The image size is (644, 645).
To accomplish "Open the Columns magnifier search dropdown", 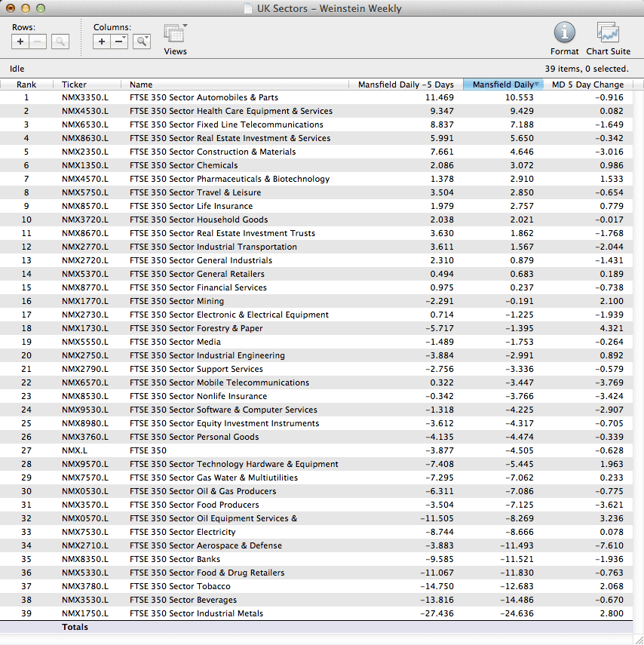I will pyautogui.click(x=142, y=41).
